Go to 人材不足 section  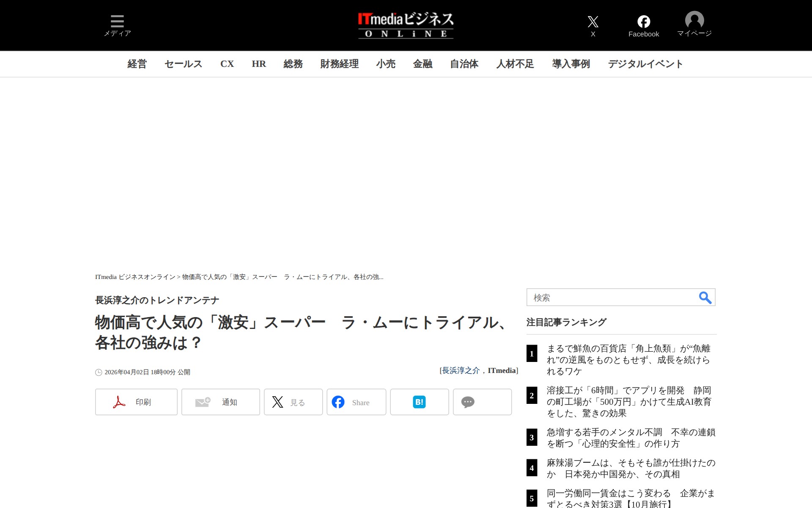click(x=515, y=64)
